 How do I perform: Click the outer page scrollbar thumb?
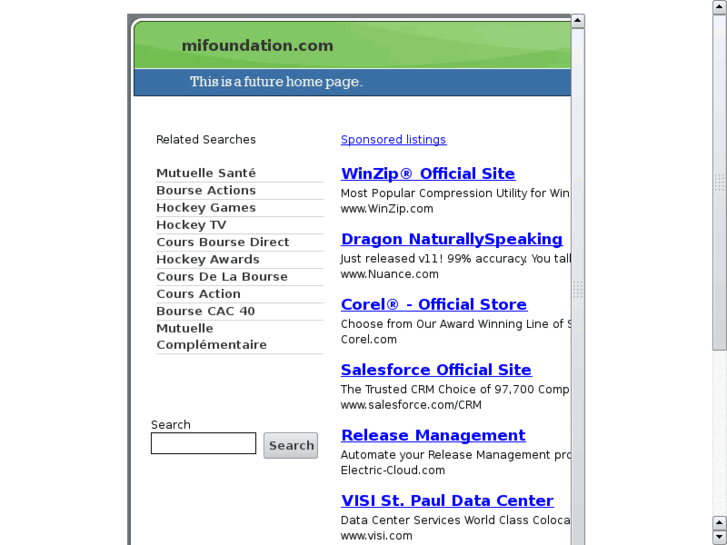pyautogui.click(x=720, y=182)
